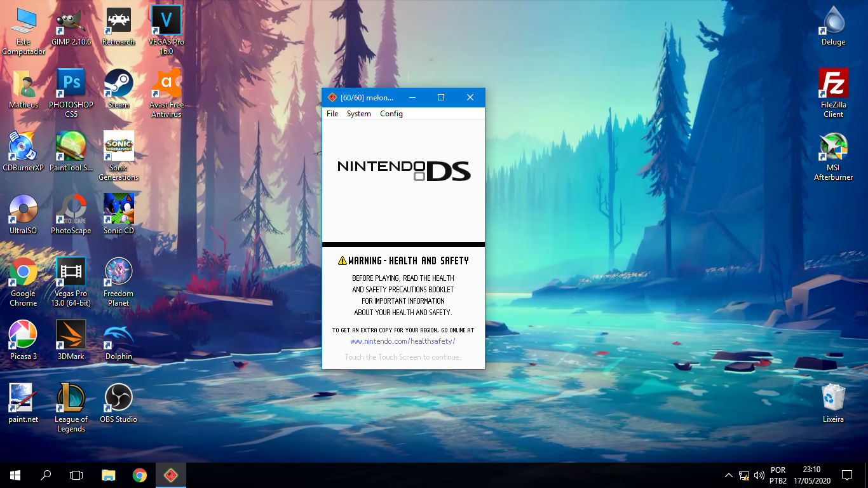This screenshot has width=868, height=488.
Task: Expand hidden system tray icons
Action: click(x=729, y=475)
